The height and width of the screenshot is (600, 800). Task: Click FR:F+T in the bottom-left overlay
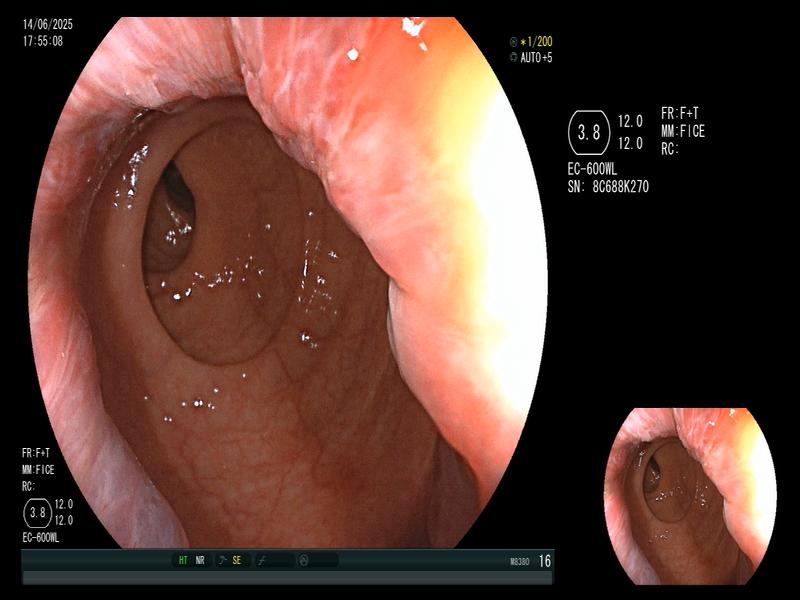point(36,453)
